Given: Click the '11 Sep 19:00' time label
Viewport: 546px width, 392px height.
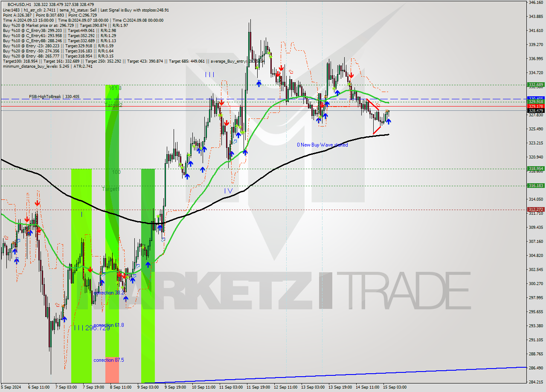Looking at the screenshot, I should (x=258, y=387).
